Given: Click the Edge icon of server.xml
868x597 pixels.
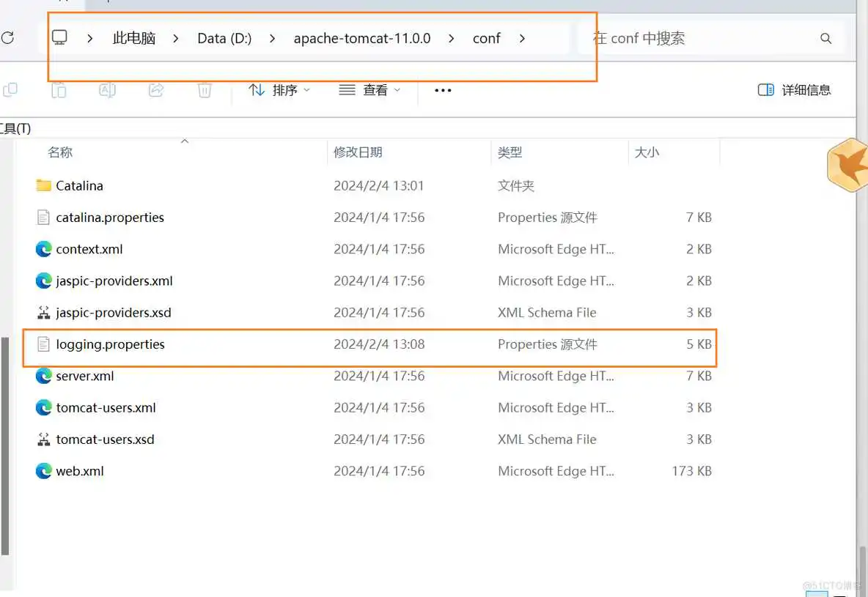Looking at the screenshot, I should pyautogui.click(x=44, y=376).
